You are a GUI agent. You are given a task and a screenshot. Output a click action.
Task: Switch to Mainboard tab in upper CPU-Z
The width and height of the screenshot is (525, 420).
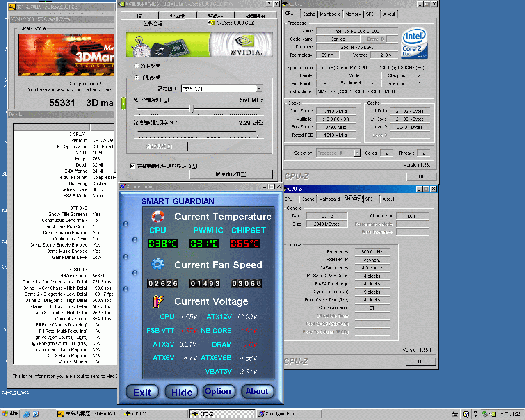tap(330, 14)
